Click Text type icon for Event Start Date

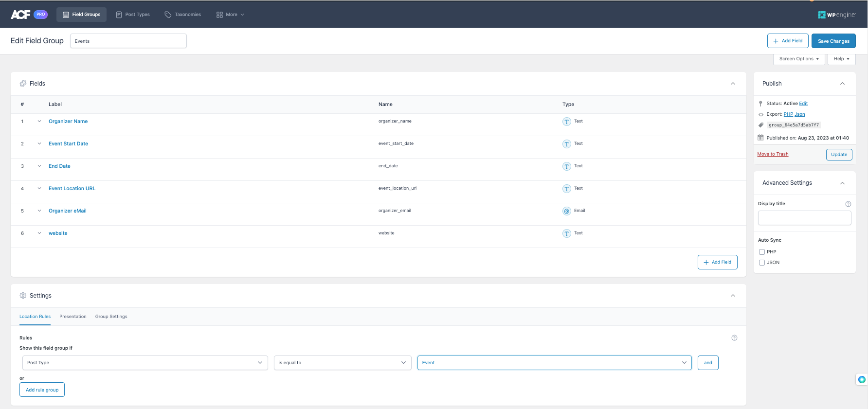(567, 144)
